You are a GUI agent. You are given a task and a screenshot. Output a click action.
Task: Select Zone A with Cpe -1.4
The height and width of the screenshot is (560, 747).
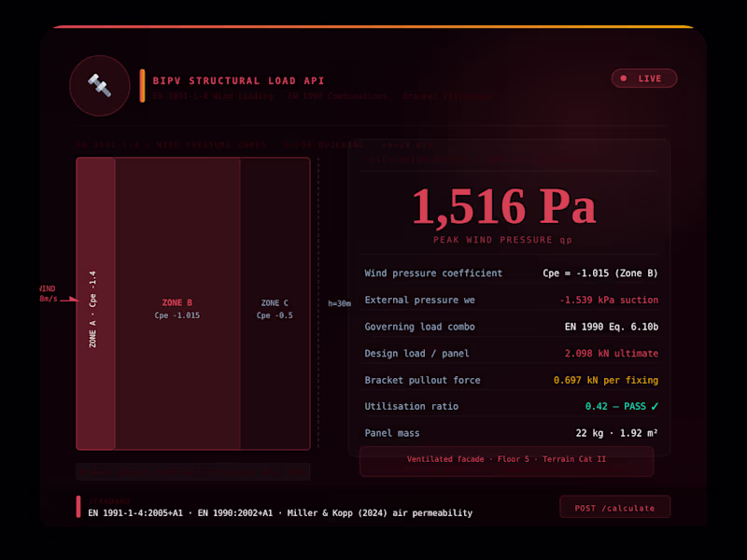pos(95,304)
